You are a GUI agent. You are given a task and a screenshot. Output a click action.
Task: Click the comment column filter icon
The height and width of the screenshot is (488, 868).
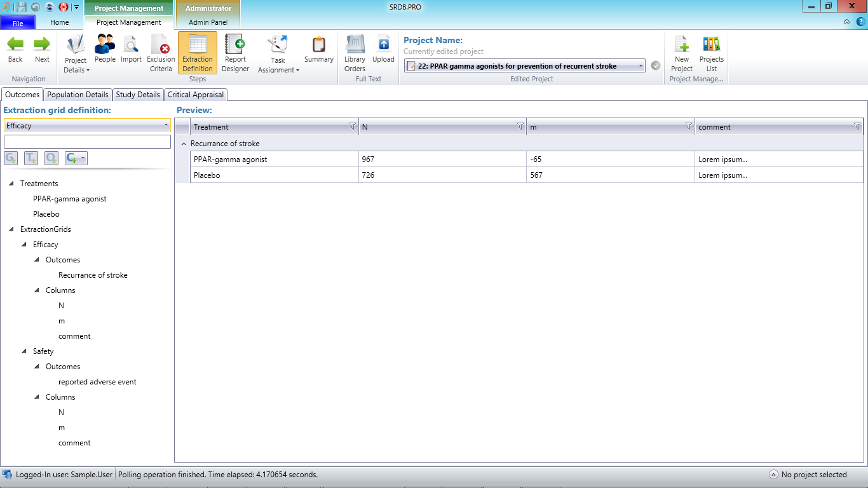tap(857, 126)
